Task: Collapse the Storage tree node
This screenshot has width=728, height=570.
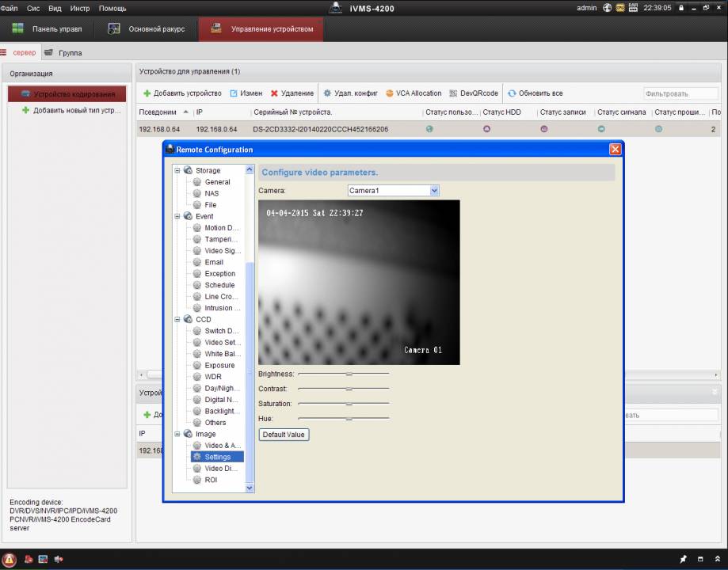Action: click(x=177, y=170)
